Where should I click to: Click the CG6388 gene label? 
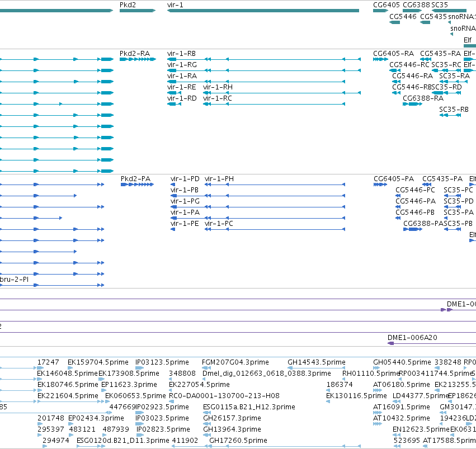coord(416,5)
